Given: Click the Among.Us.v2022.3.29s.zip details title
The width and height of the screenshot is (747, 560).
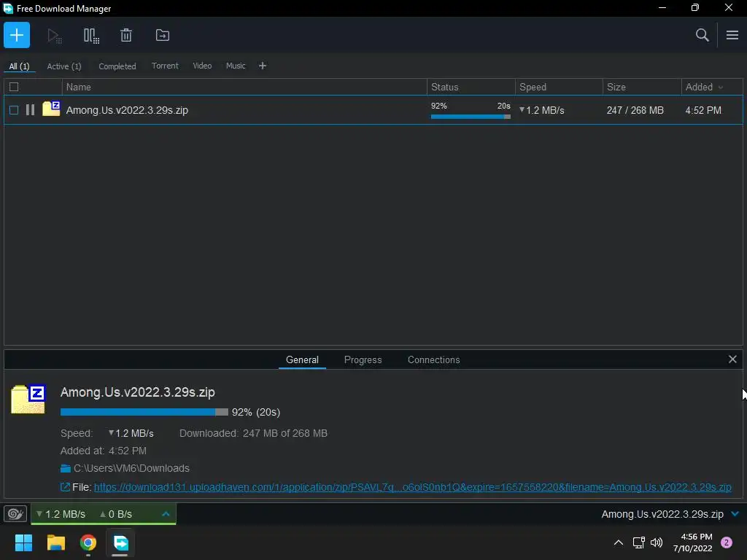Looking at the screenshot, I should click(x=138, y=392).
